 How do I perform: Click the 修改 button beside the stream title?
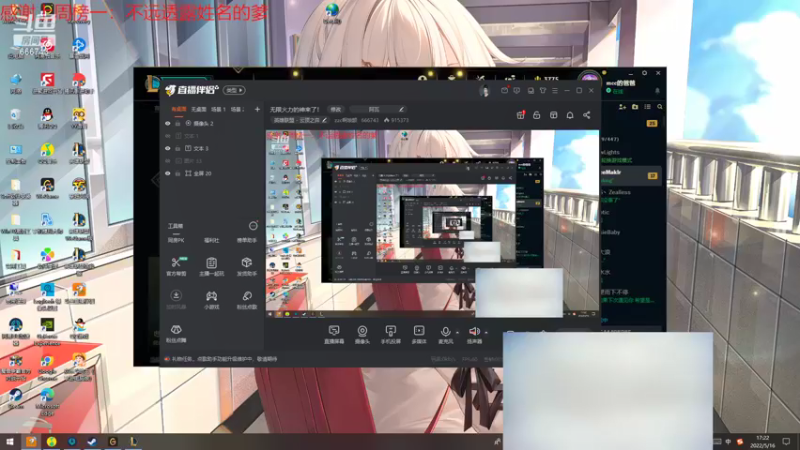(x=336, y=109)
